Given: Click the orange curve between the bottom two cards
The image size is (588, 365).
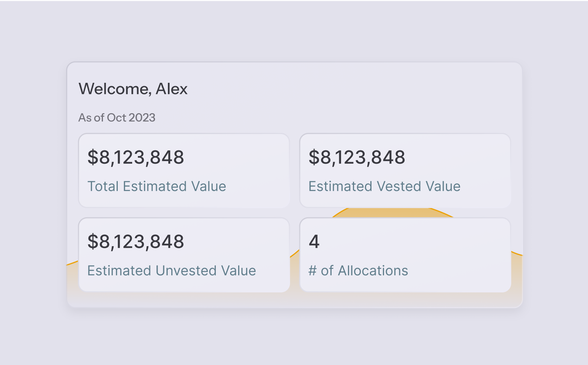Looking at the screenshot, I should pos(295,254).
